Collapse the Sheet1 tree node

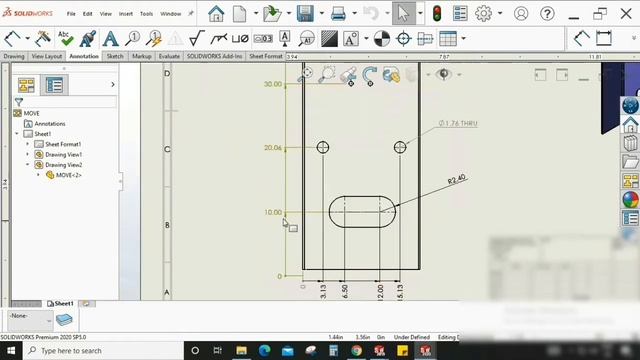[x=17, y=134]
